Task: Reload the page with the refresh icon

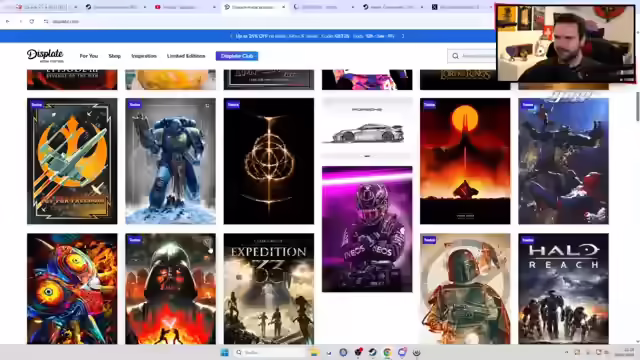Action: point(32,21)
